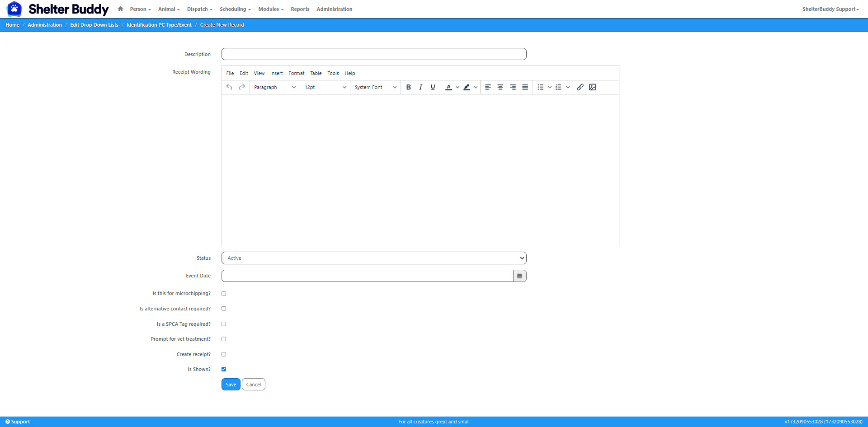Open the editor's Insert menu
The height and width of the screenshot is (427, 868).
tap(276, 73)
